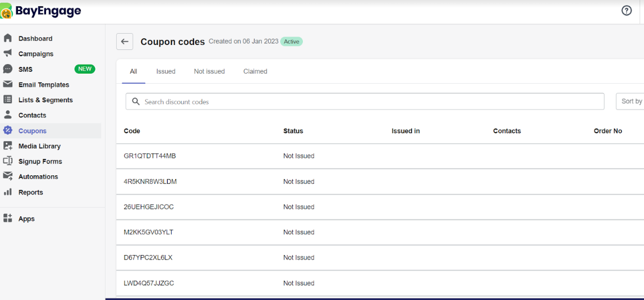Viewport: 644px width, 300px height.
Task: Click Not Issued status for 4R5KNR8W3LDM
Action: tap(298, 181)
